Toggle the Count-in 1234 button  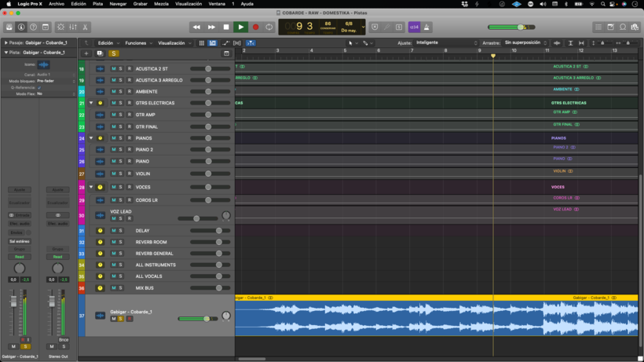(x=414, y=27)
